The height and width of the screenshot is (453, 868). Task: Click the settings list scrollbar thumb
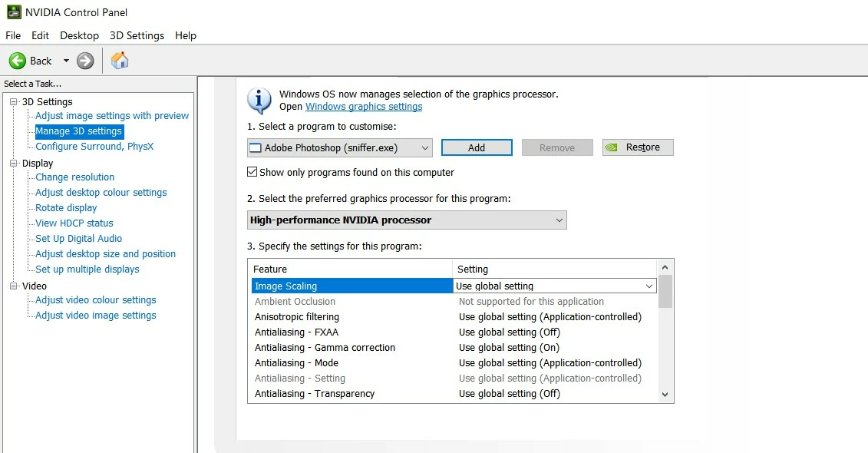pyautogui.click(x=665, y=291)
